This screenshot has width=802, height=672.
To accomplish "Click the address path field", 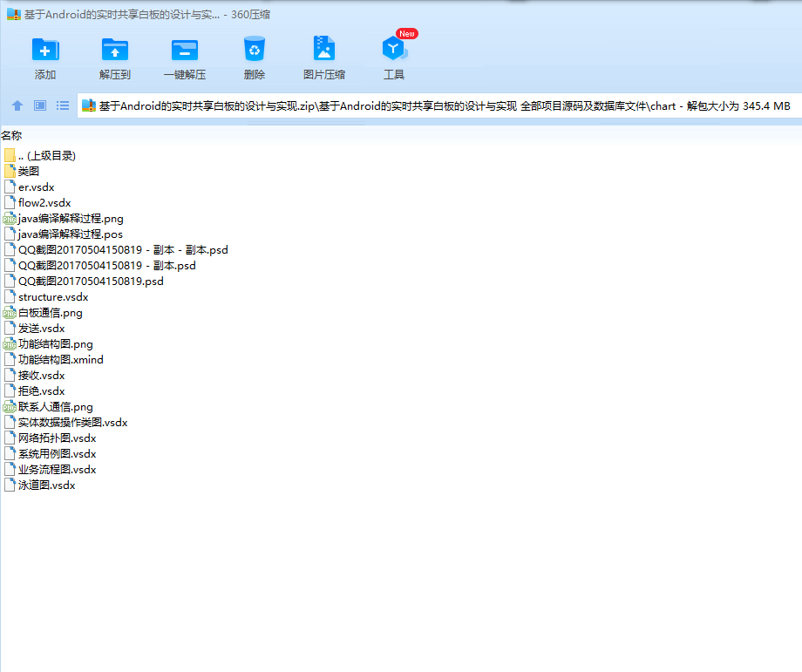I will [x=439, y=105].
